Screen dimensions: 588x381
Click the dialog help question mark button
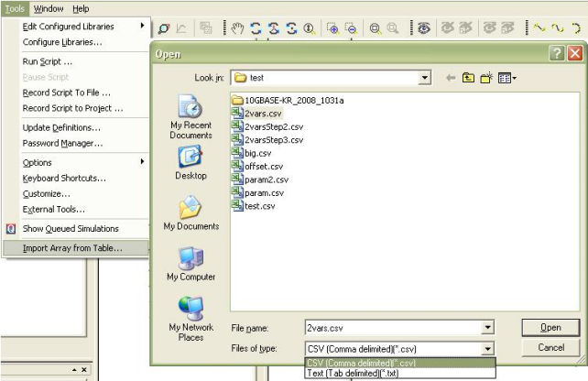pos(557,54)
